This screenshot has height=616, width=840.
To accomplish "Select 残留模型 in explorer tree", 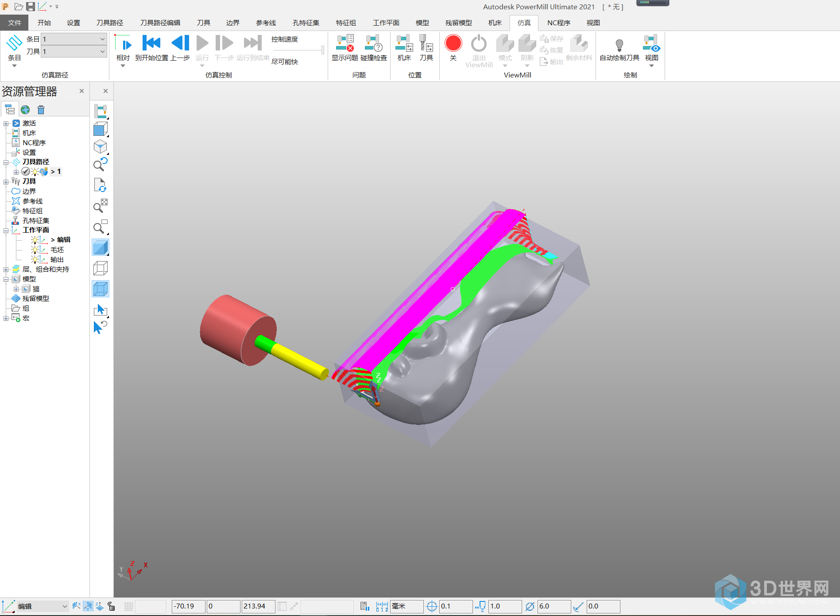I will (36, 299).
